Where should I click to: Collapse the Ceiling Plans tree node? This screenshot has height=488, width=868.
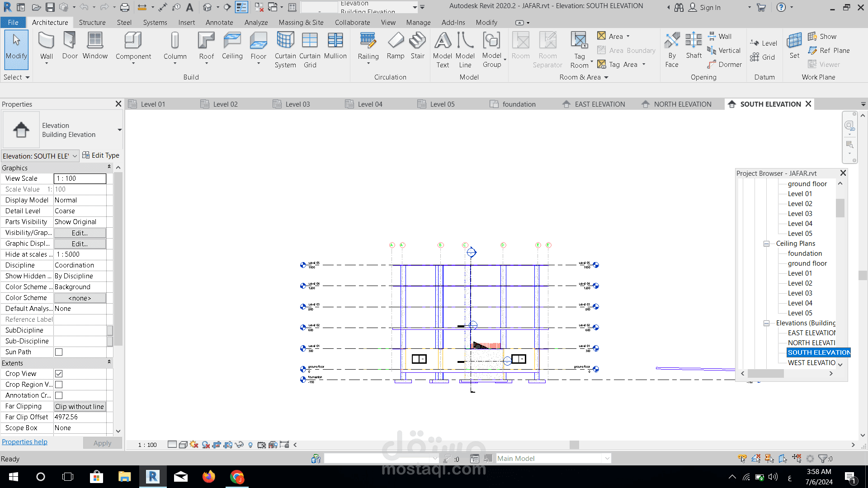pos(766,244)
